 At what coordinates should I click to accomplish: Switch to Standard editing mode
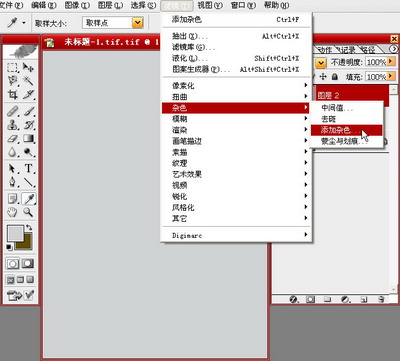[x=13, y=264]
